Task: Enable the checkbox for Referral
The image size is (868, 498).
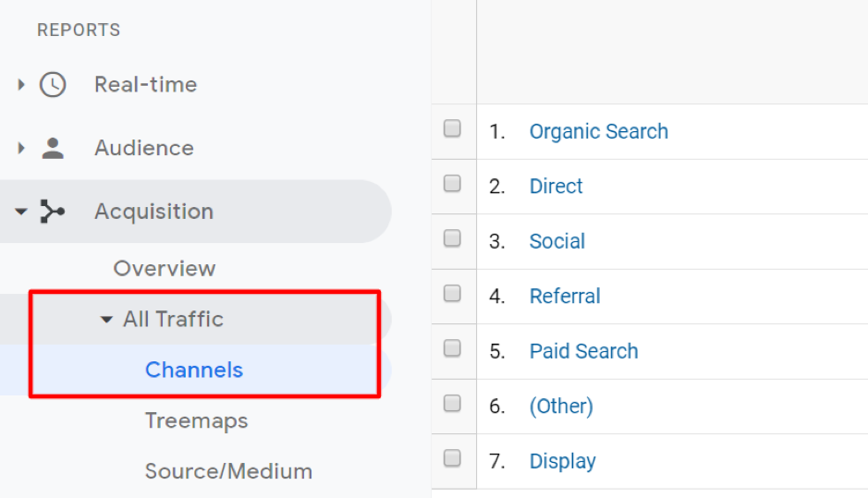Action: pos(452,294)
